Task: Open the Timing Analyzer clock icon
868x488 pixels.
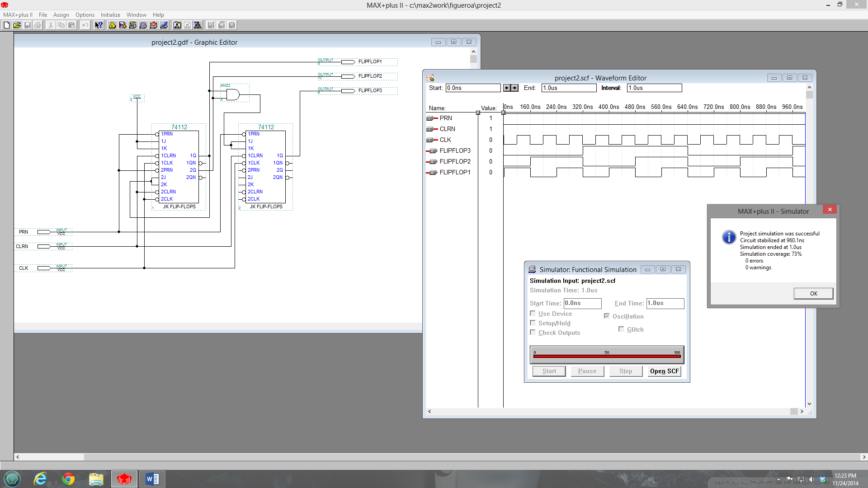Action: 154,25
